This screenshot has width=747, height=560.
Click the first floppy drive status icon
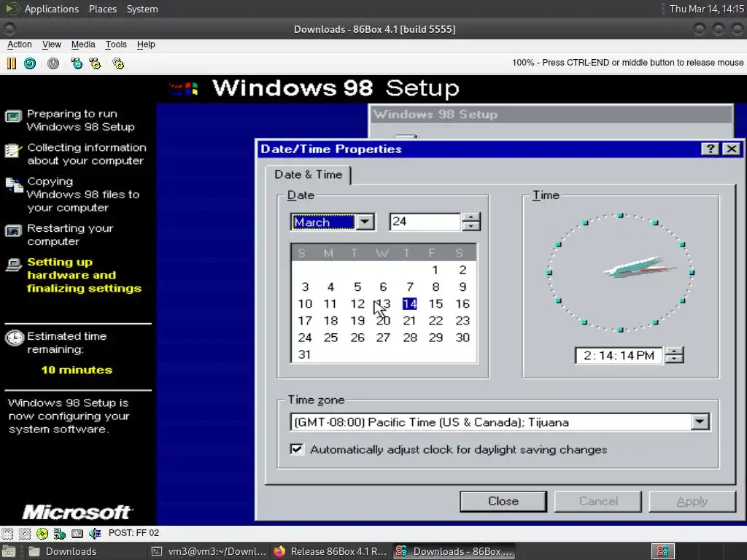click(7, 533)
